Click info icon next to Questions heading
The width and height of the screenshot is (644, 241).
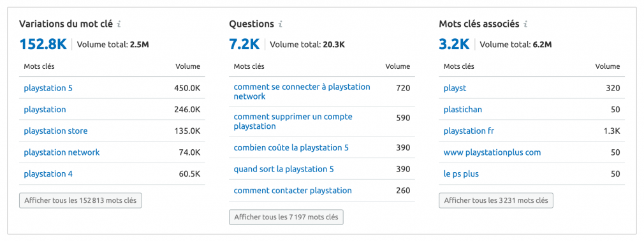[x=280, y=24]
